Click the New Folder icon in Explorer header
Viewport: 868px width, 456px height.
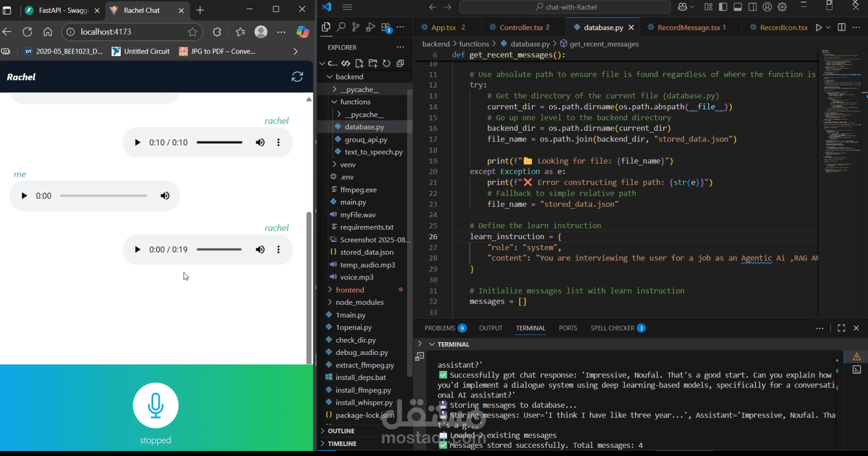(373, 63)
